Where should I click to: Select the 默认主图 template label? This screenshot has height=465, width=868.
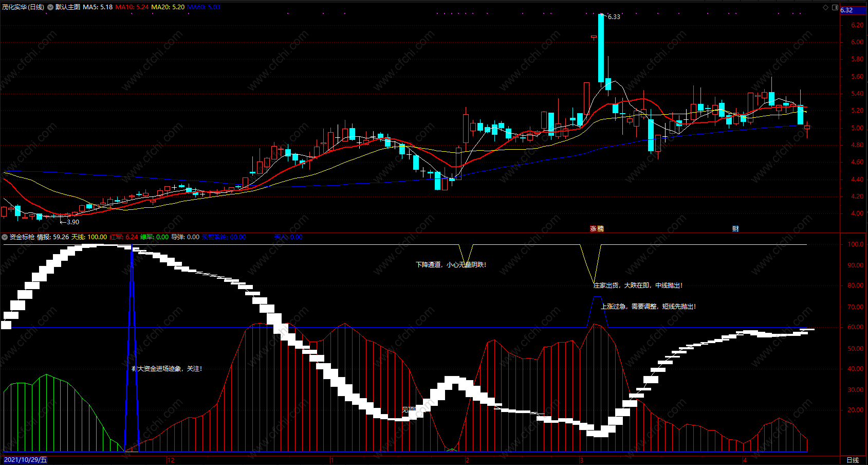[x=68, y=7]
